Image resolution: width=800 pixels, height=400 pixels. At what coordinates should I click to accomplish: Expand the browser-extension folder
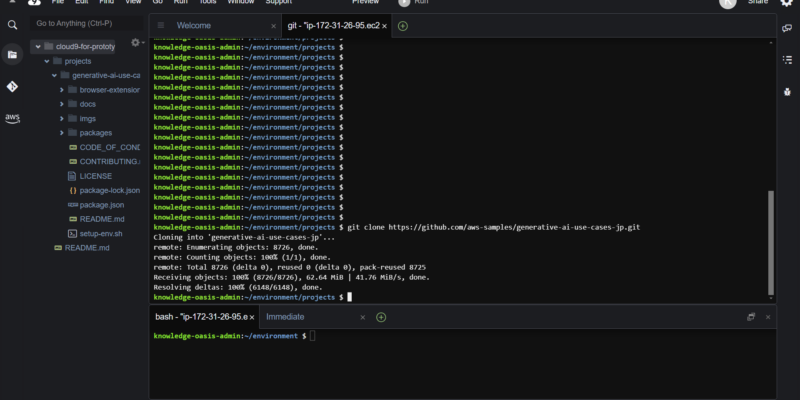click(x=61, y=89)
